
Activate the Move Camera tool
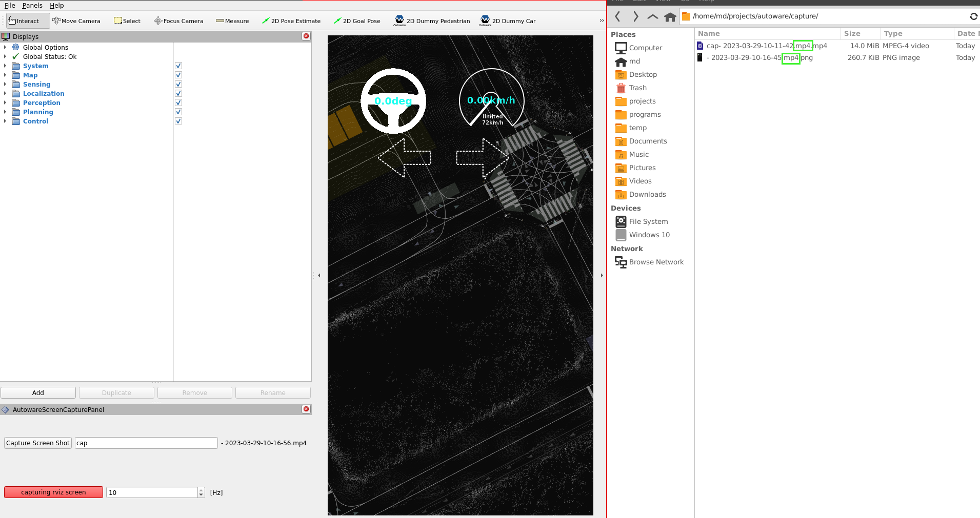tap(77, 20)
